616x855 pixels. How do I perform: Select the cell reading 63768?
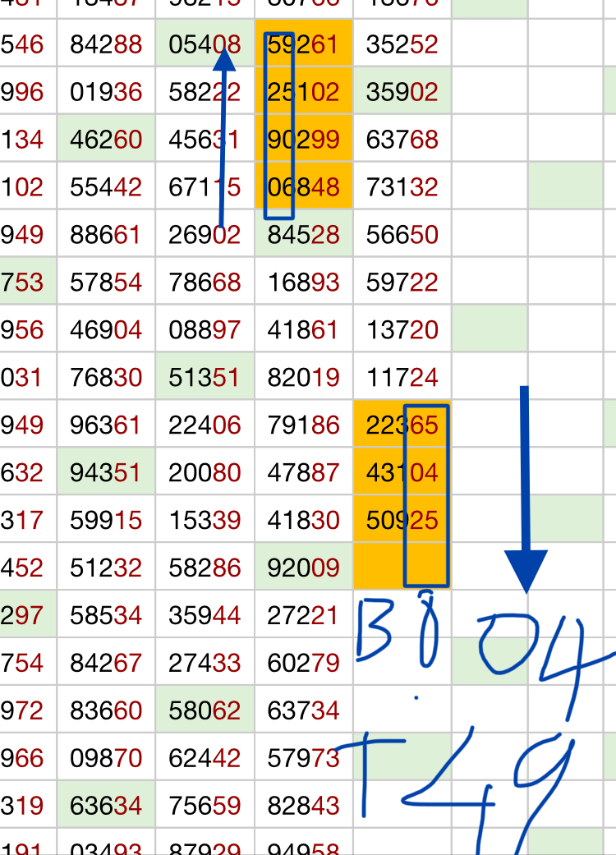click(402, 138)
